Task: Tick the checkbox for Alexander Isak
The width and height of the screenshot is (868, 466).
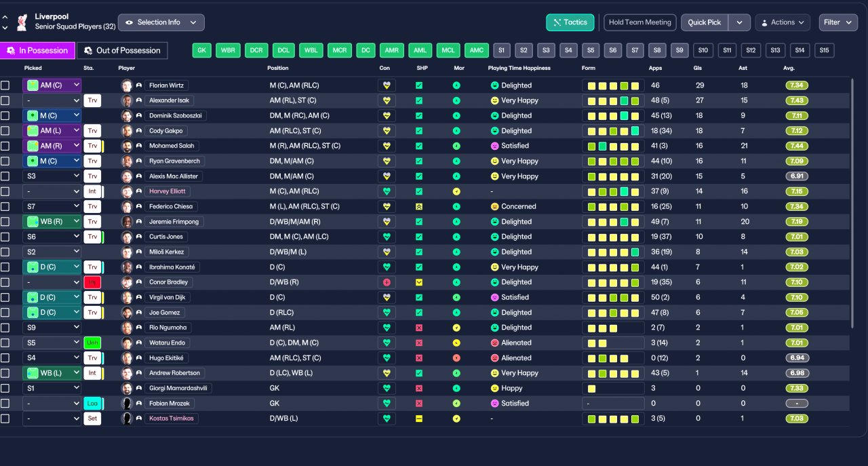Action: (x=5, y=100)
